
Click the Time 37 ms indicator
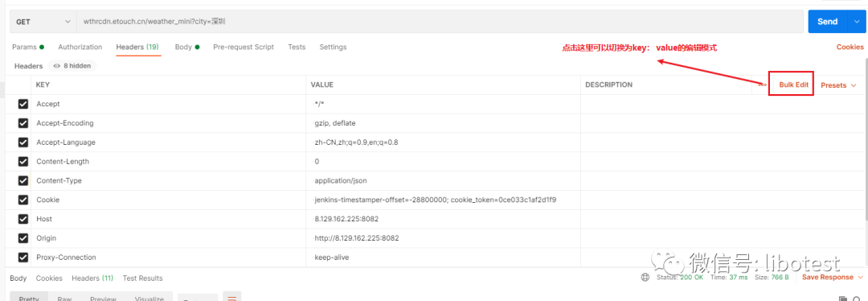[729, 277]
